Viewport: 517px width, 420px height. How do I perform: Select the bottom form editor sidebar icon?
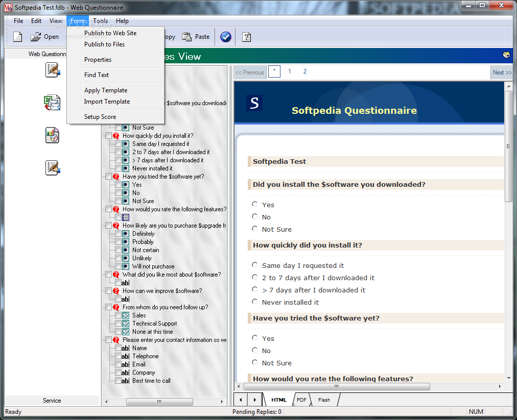53,168
